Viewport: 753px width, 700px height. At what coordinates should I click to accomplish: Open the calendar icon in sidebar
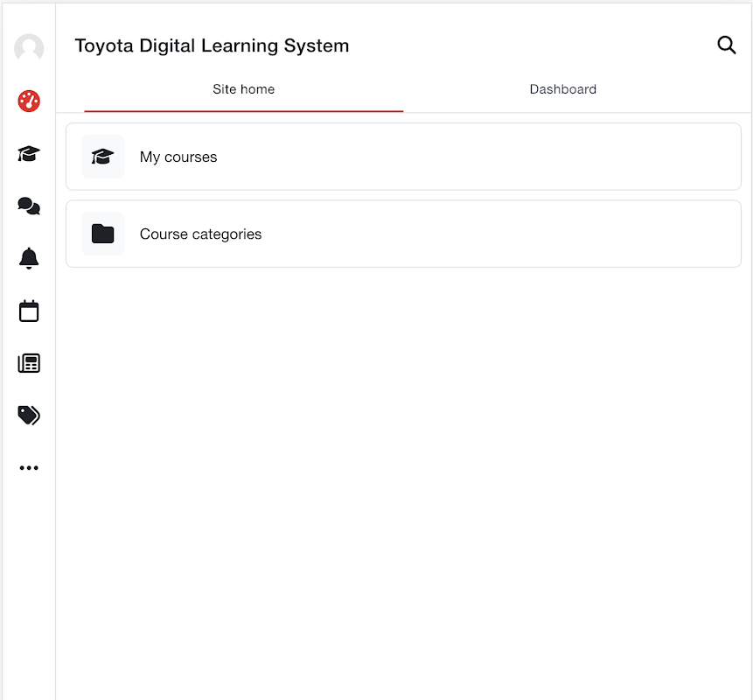29,311
